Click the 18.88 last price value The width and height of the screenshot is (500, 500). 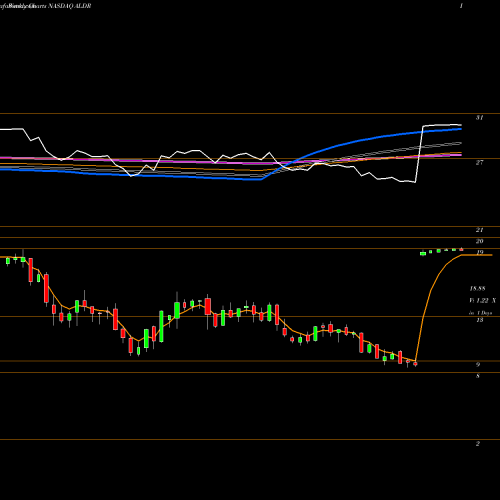[x=477, y=289]
